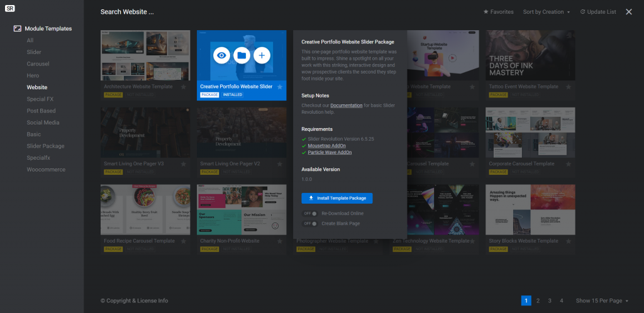Image resolution: width=644 pixels, height=313 pixels.
Task: Favorite the Creative Portfolio Website Slider star
Action: pyautogui.click(x=280, y=87)
